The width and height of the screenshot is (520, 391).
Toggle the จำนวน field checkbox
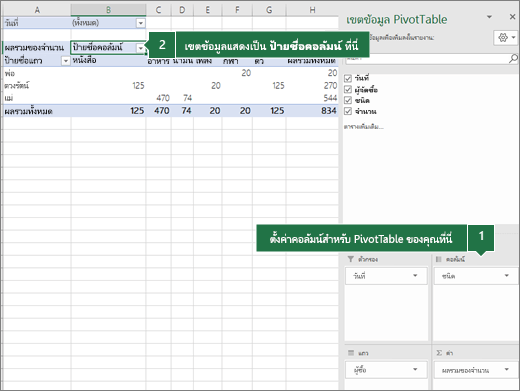coord(348,111)
